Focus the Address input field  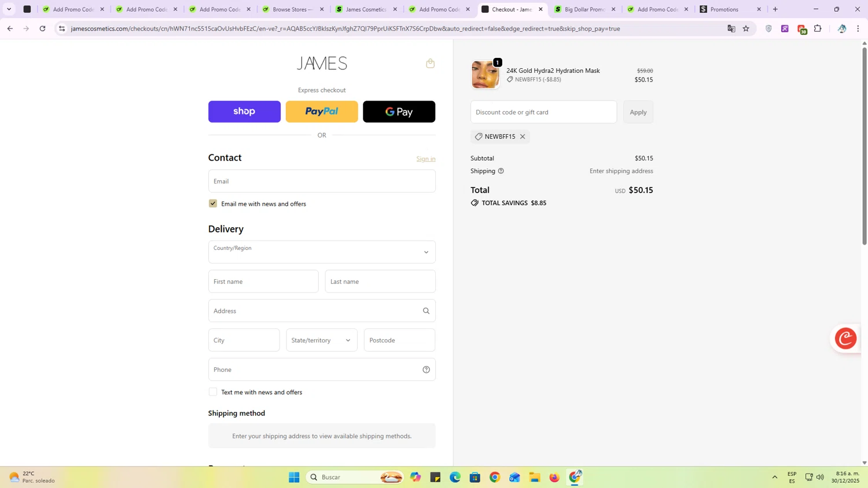tap(322, 311)
